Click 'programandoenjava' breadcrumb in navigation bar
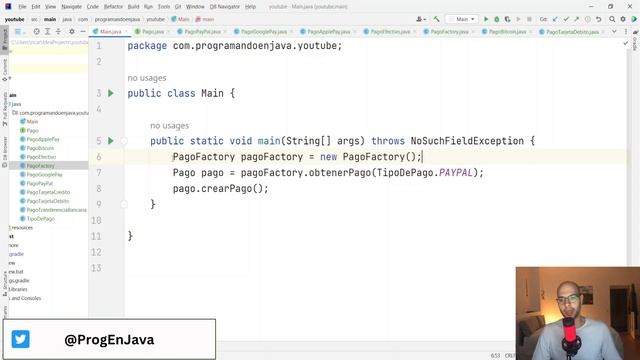640x360 pixels. 117,19
